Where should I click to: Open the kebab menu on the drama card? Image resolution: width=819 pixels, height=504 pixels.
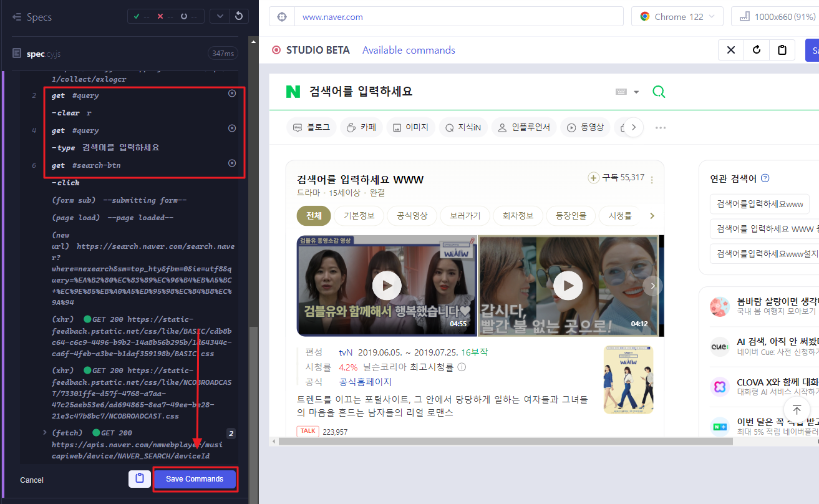652,180
